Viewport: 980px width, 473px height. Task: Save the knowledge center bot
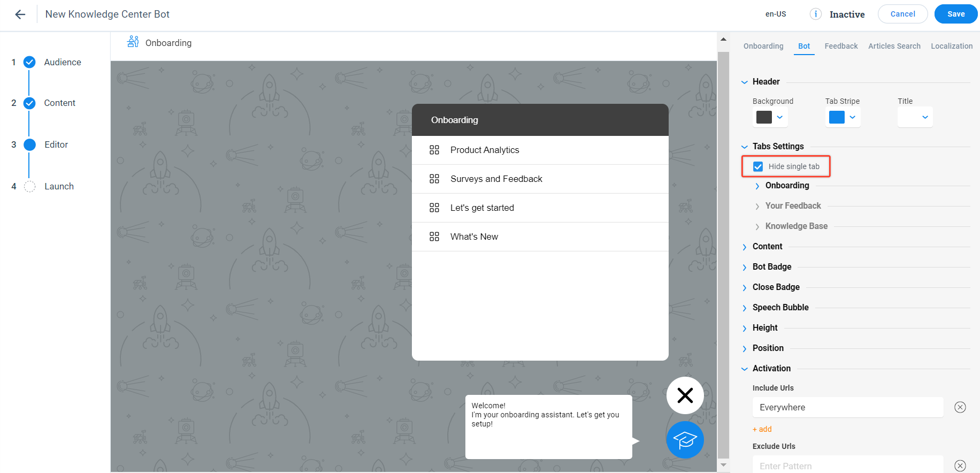tap(956, 14)
